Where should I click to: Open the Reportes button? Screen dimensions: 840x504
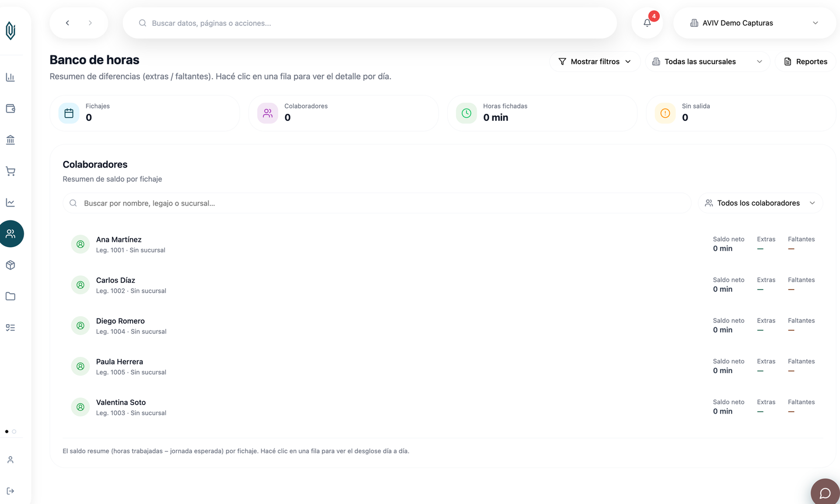click(805, 62)
